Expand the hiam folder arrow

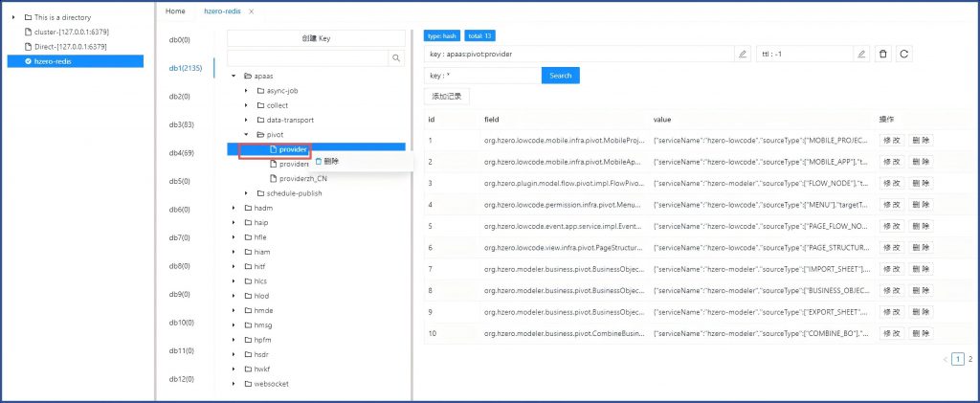234,252
